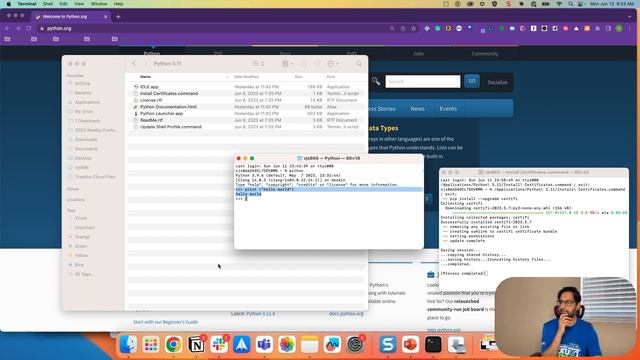Open the Finder action menu dropdown
Image resolution: width=640 pixels, height=360 pixels.
click(333, 64)
